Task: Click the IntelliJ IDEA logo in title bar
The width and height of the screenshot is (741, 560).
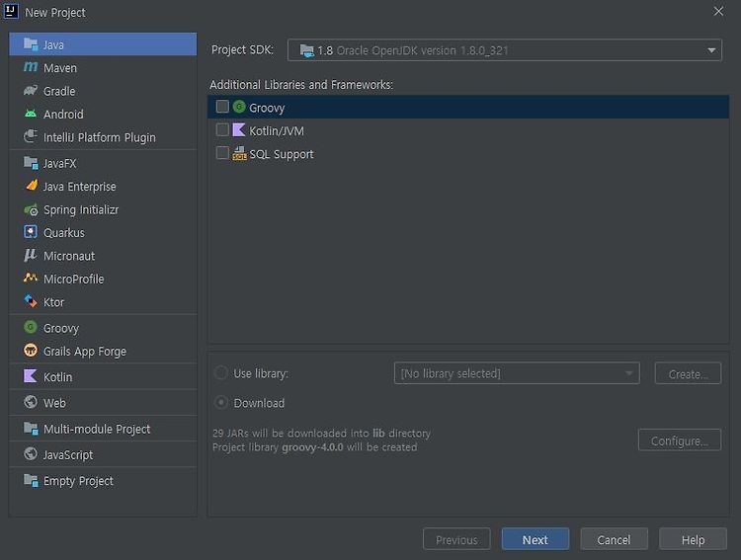Action: point(11,11)
